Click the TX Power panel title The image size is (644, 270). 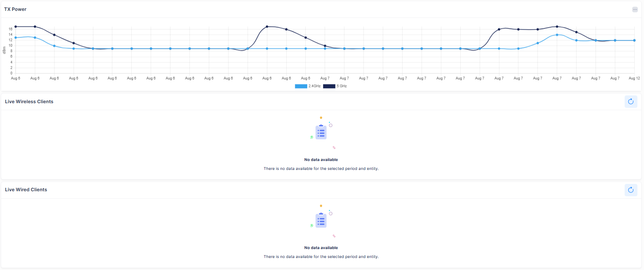15,9
